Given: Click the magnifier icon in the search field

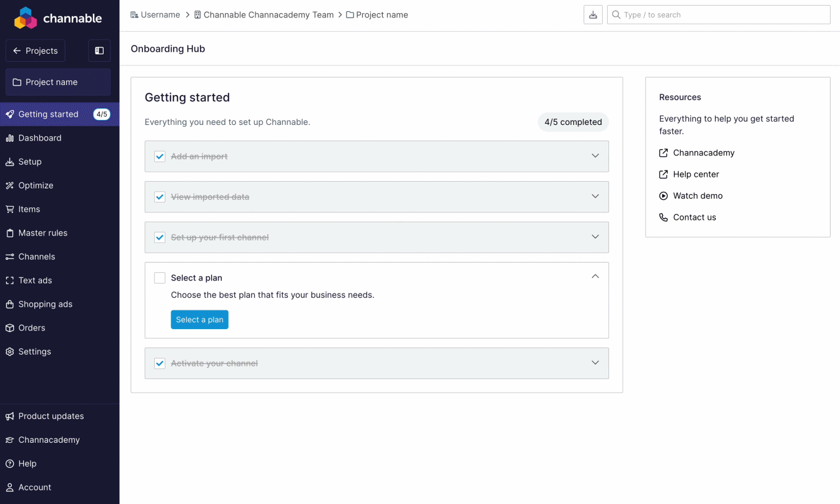Looking at the screenshot, I should [616, 14].
